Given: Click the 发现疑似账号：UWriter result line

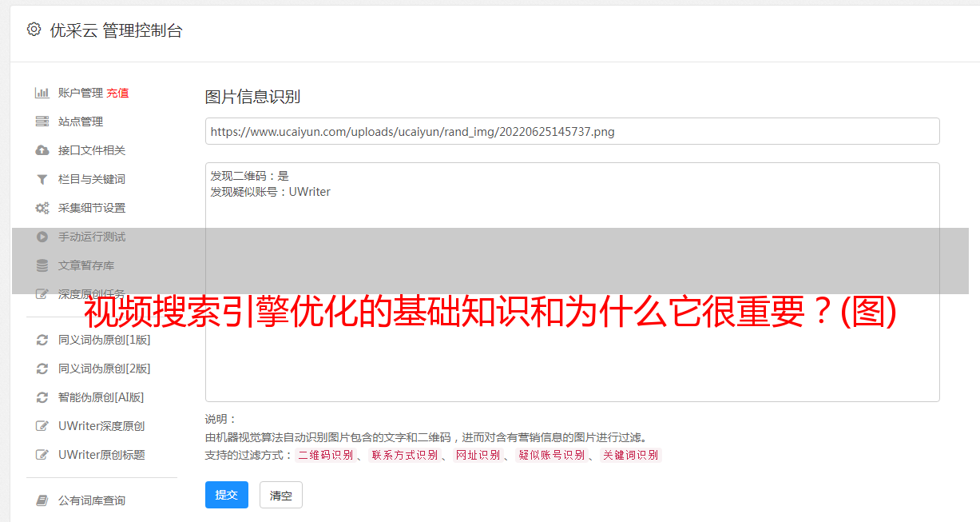Looking at the screenshot, I should tap(270, 192).
